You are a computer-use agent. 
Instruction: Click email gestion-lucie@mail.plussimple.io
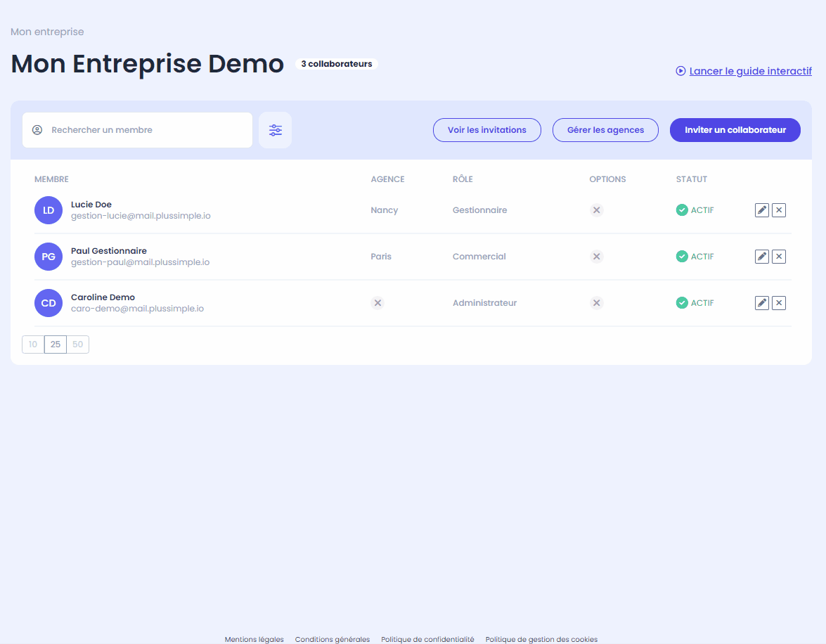pyautogui.click(x=141, y=216)
